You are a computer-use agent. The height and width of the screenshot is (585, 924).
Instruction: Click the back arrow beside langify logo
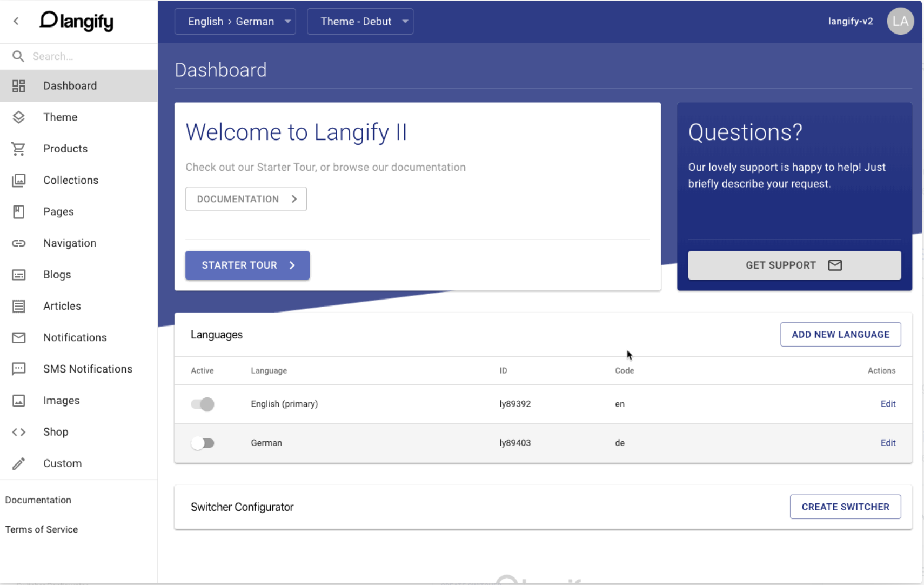pos(16,21)
